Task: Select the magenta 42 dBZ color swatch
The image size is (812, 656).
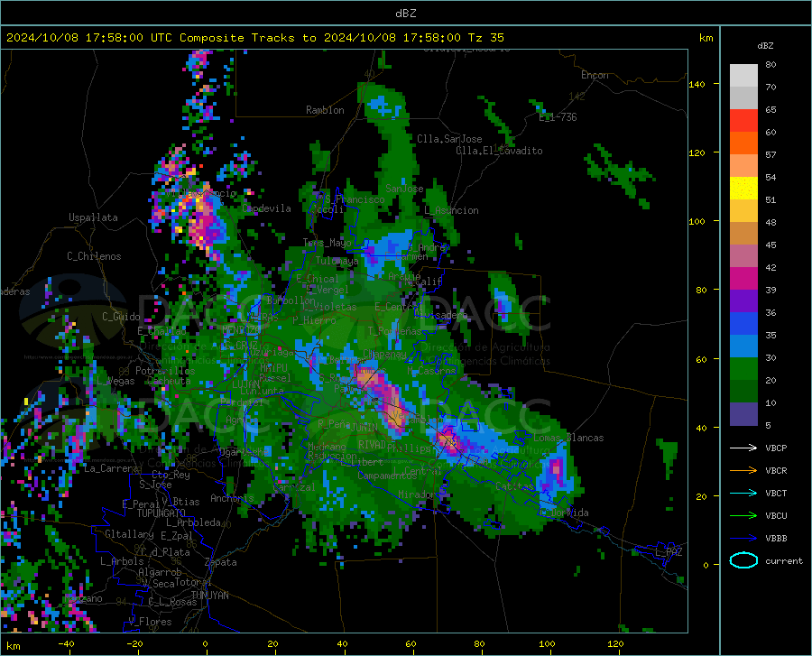Action: pos(743,279)
